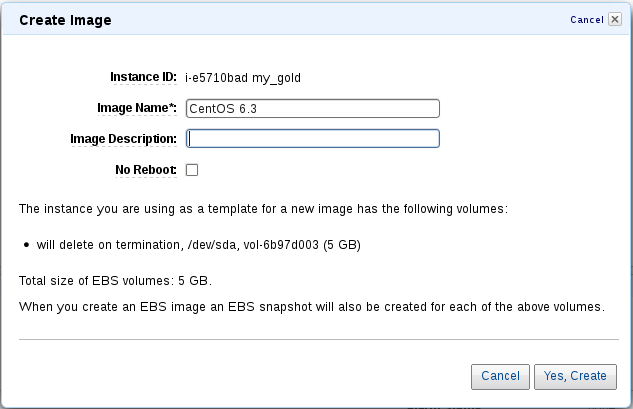Confirm with the Yes, Create button
The height and width of the screenshot is (409, 633).
coord(575,376)
